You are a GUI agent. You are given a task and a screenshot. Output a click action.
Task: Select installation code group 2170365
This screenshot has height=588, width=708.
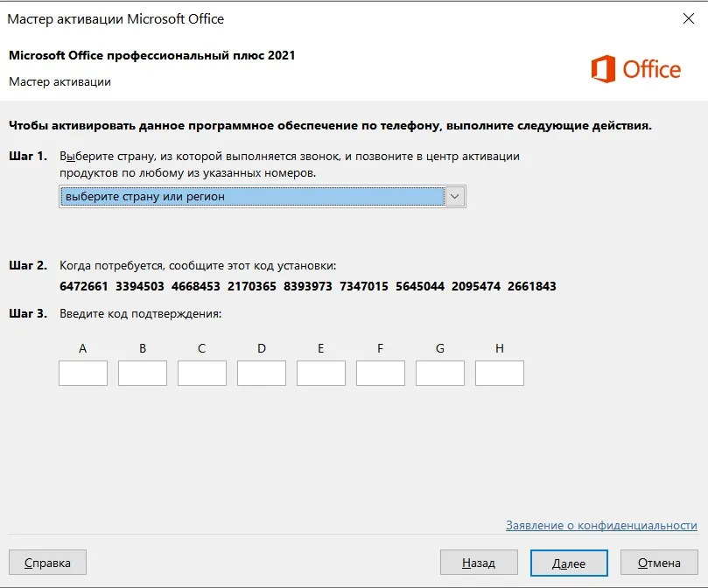251,286
